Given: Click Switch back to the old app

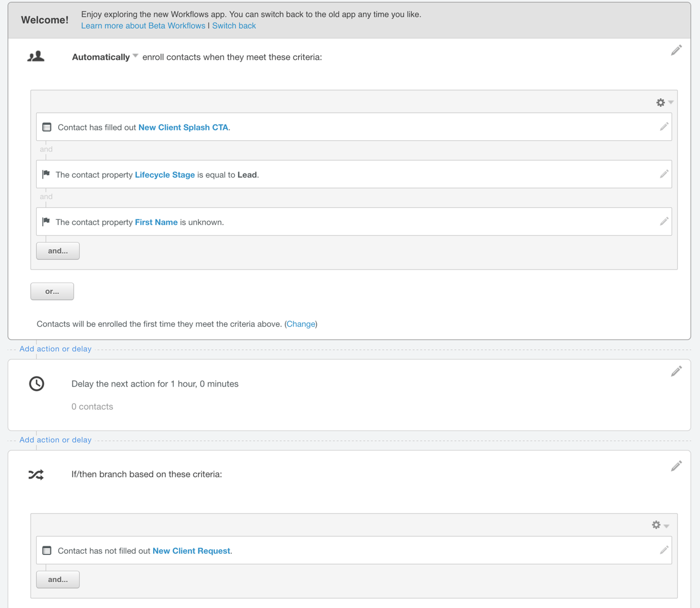Looking at the screenshot, I should 234,25.
